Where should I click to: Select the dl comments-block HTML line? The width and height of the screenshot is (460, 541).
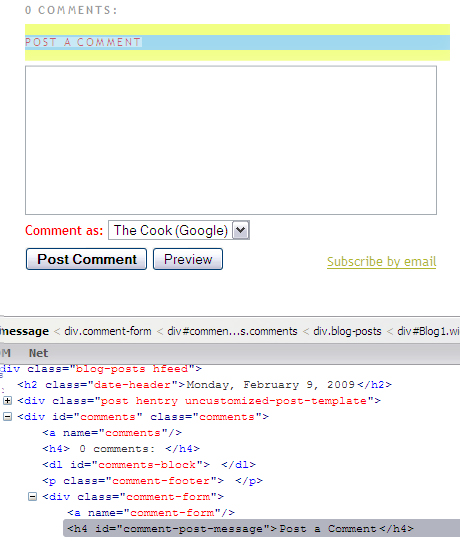coord(149,465)
